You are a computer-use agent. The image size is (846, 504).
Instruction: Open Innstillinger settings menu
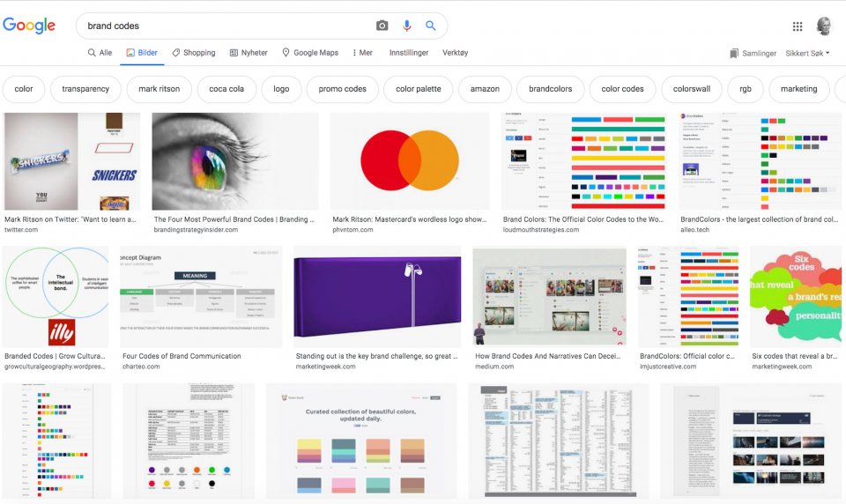click(x=409, y=53)
